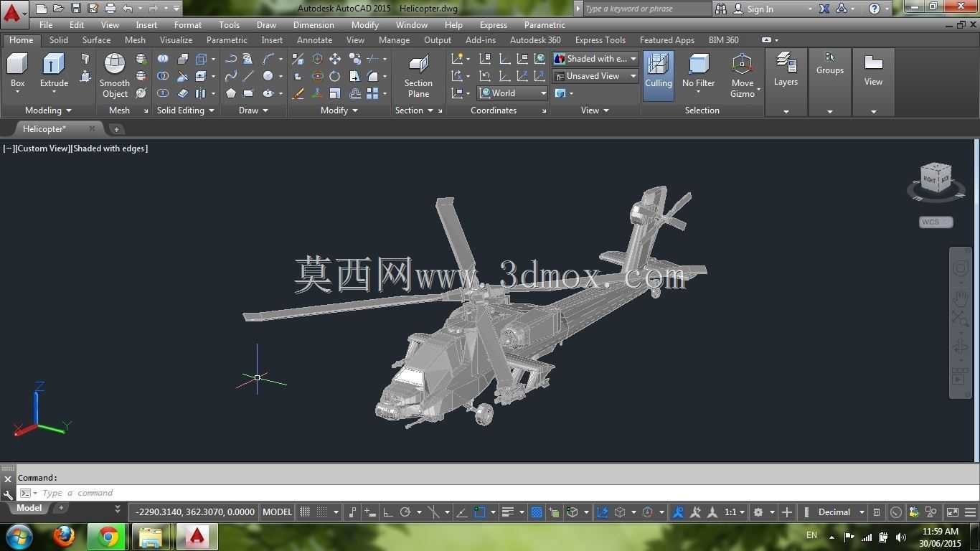Click the Array tool in Modify panel
The width and height of the screenshot is (980, 551).
[372, 93]
